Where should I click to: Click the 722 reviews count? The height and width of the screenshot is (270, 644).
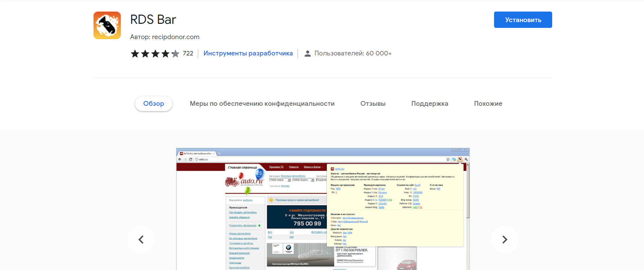click(188, 53)
